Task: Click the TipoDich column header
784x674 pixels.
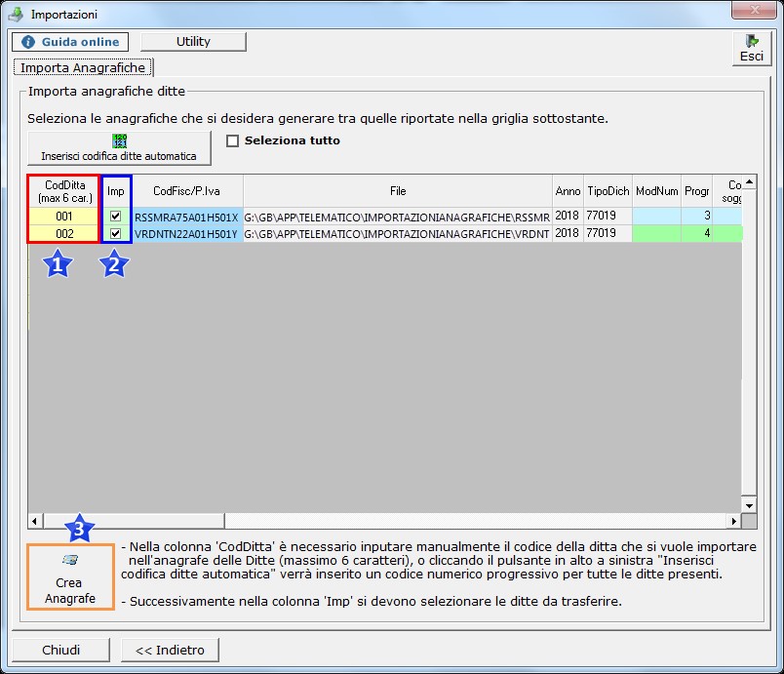Action: pos(608,191)
